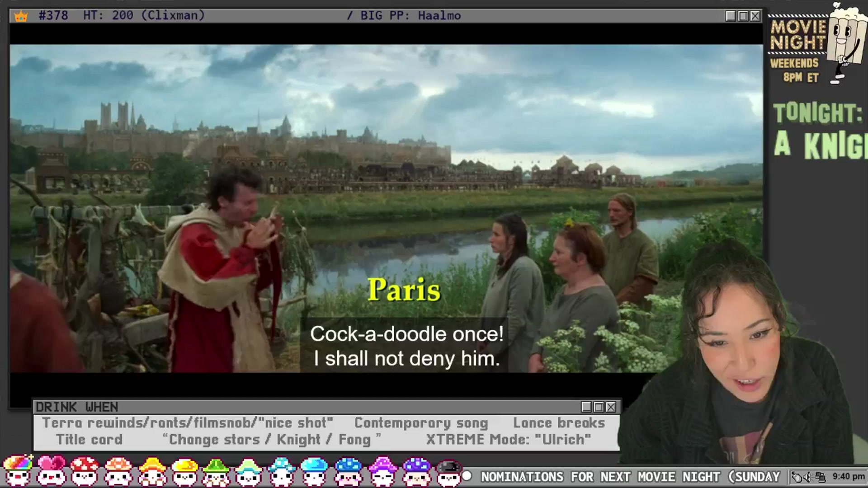Screen dimensions: 868x488
Task: Click the 9:40 pm taskbar clock
Action: point(849,476)
